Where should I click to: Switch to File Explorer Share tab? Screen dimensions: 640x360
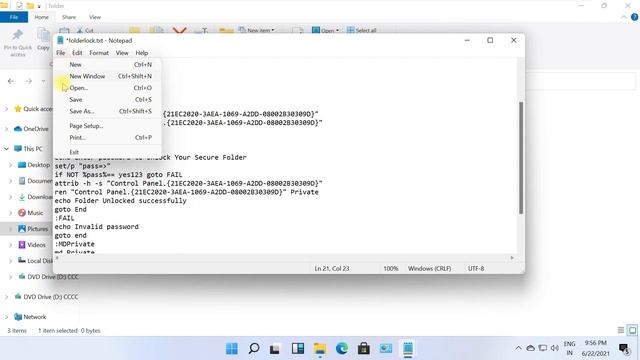coord(69,17)
